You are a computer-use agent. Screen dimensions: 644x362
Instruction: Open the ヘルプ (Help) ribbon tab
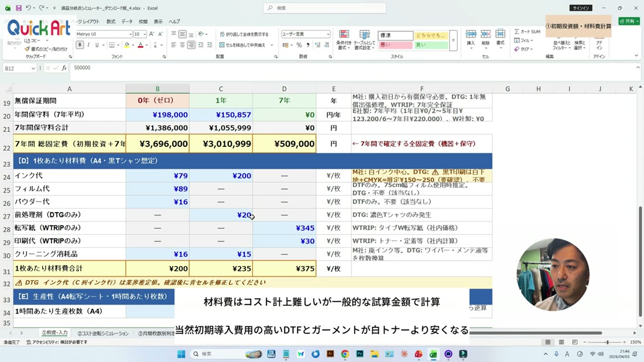(174, 21)
